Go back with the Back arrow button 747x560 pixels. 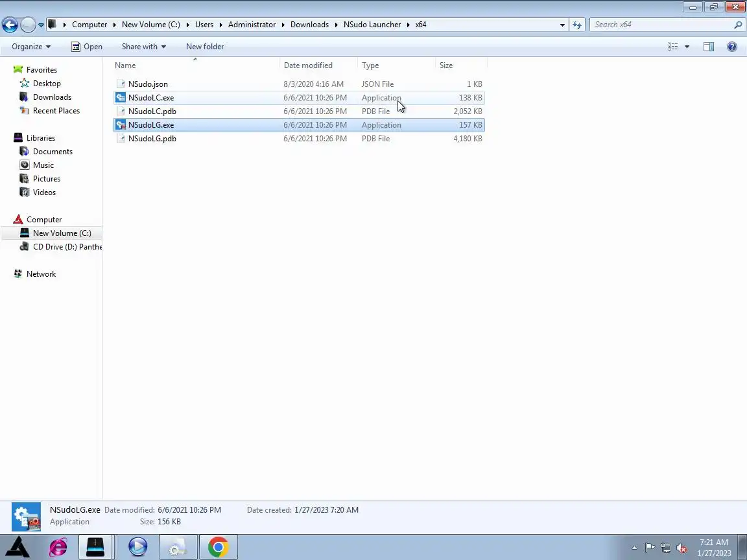coord(10,25)
